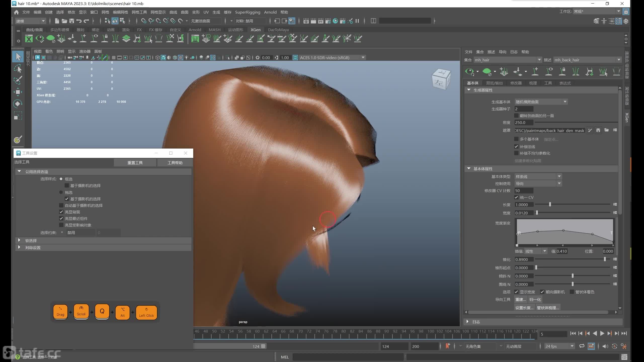Click the audio speaker icon in range bar
The image size is (644, 362).
[x=605, y=346]
